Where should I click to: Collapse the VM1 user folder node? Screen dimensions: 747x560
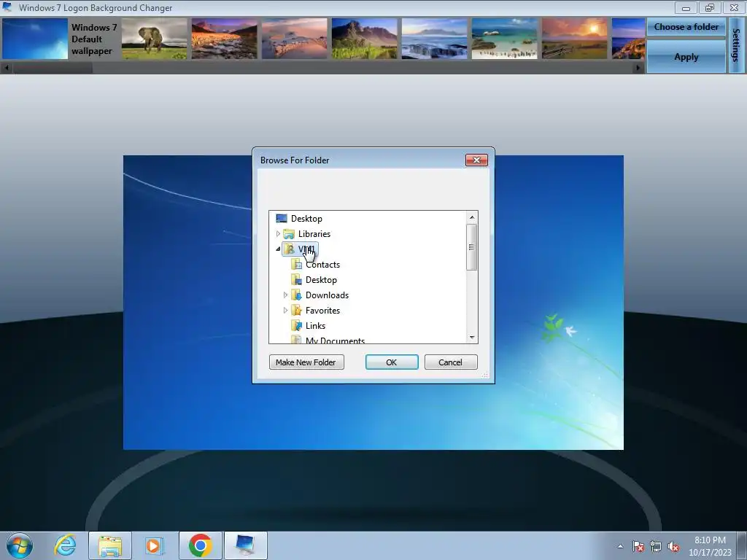[278, 249]
